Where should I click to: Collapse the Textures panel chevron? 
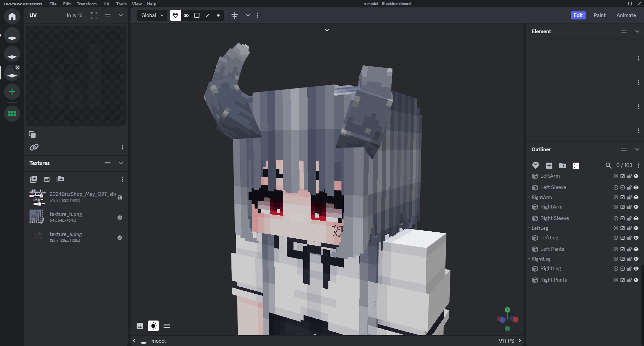[x=121, y=163]
